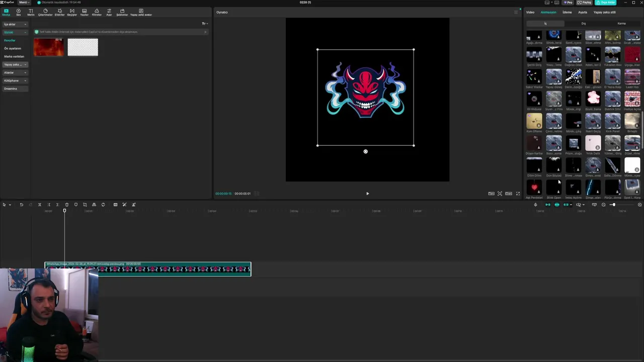Image resolution: width=644 pixels, height=362 pixels.
Task: Switch to the Video tab
Action: [530, 12]
